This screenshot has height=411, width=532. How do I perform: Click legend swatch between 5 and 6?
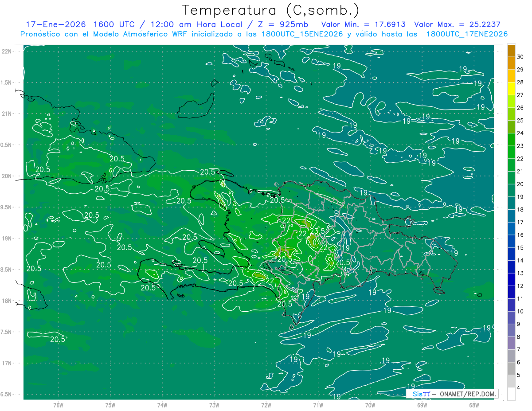pos(511,369)
